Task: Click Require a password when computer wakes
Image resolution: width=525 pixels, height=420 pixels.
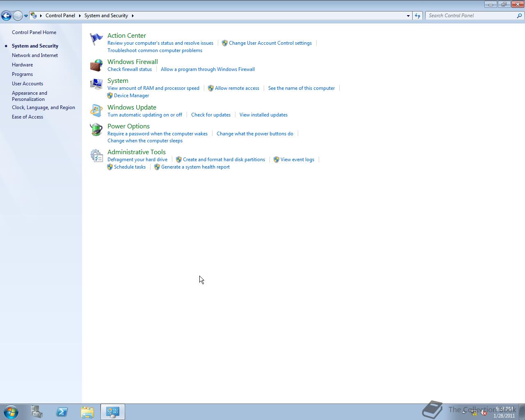Action: click(x=157, y=134)
